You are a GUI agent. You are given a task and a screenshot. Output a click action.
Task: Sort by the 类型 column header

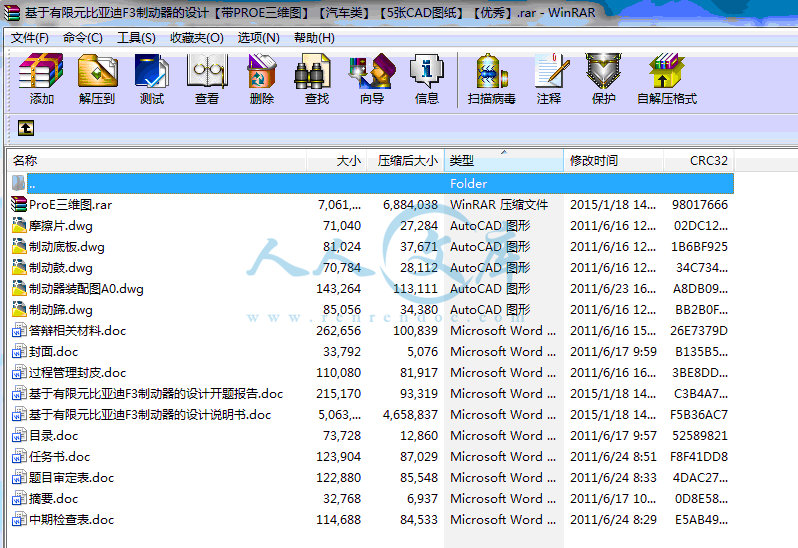coord(504,161)
